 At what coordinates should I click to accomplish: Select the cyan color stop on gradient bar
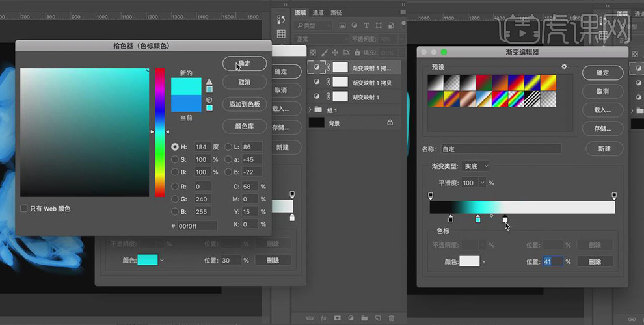pos(477,218)
